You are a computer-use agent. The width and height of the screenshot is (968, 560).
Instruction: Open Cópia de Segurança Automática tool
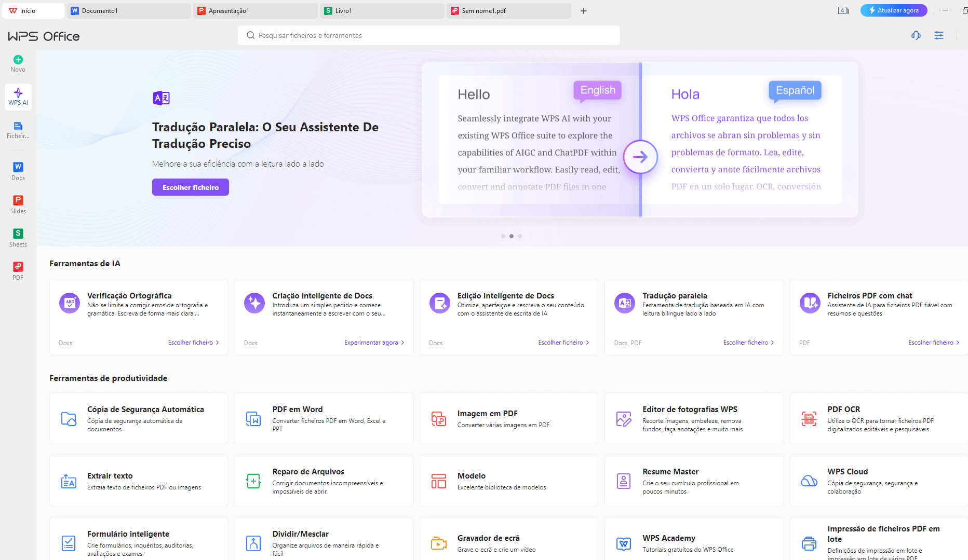point(139,418)
